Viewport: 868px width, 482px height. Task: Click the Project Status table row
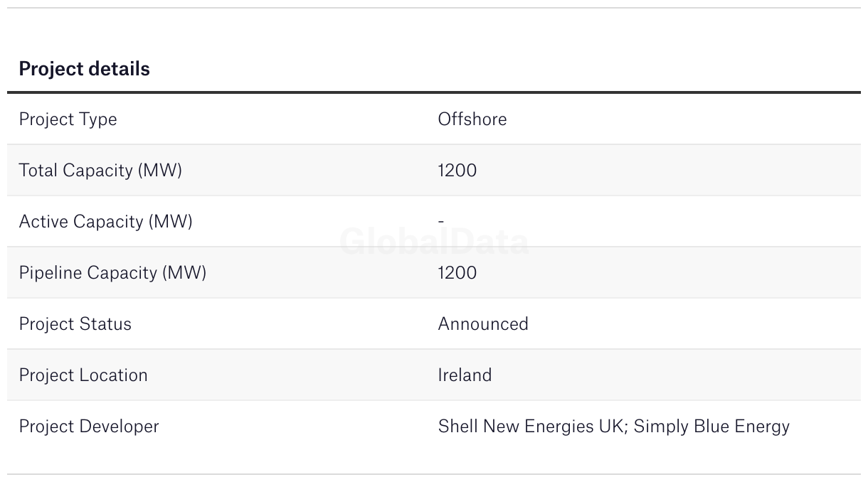click(x=434, y=324)
